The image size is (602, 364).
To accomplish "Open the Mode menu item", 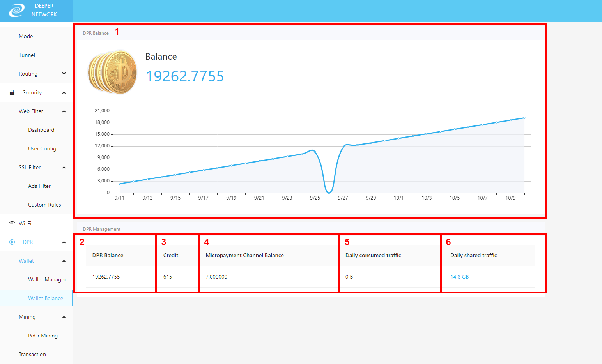I will coord(26,36).
